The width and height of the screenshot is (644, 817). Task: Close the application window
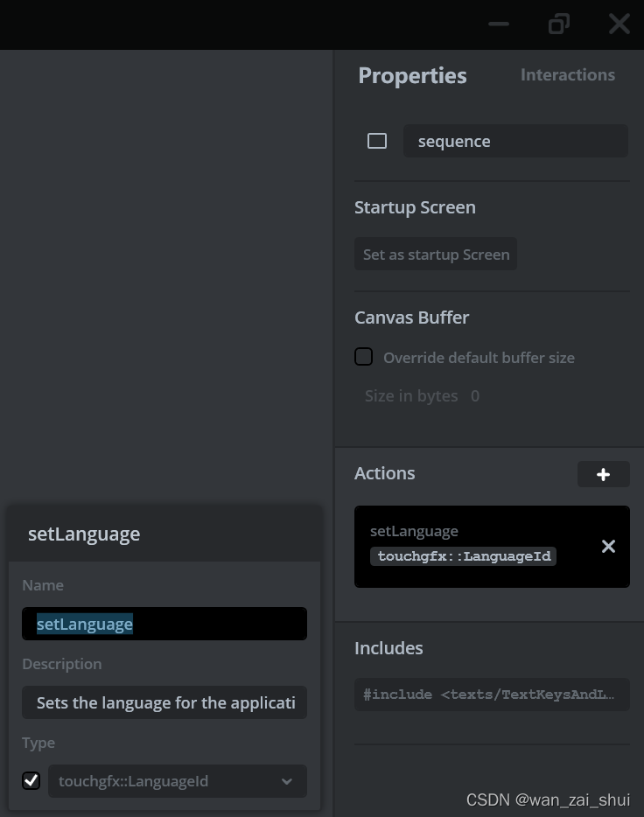pyautogui.click(x=619, y=24)
